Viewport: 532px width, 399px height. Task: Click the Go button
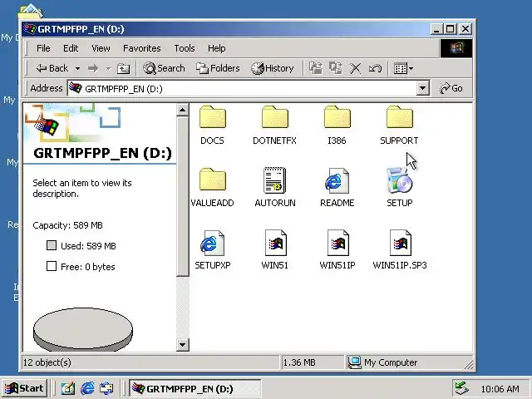(451, 89)
